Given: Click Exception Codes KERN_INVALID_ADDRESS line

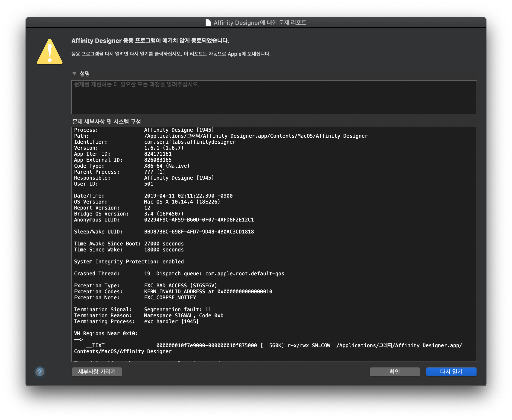Looking at the screenshot, I should point(173,292).
